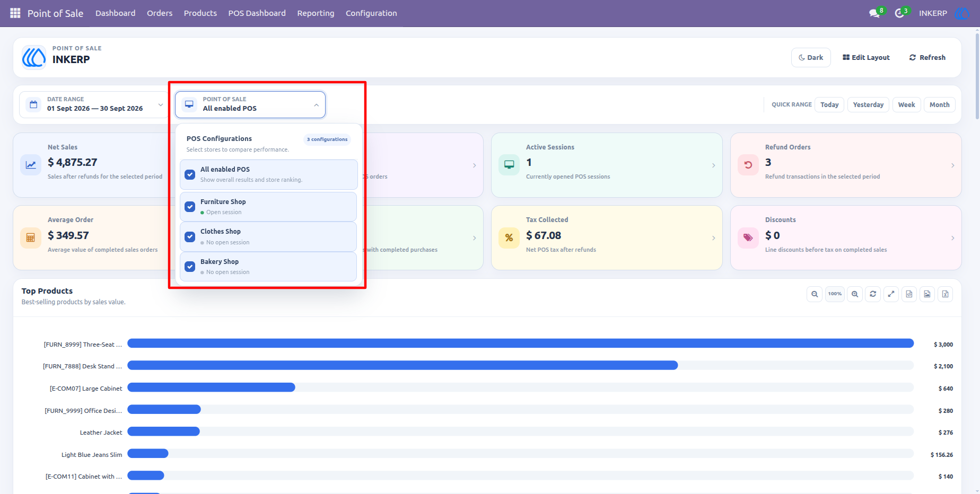Click the Average Order calculator icon

pos(31,237)
